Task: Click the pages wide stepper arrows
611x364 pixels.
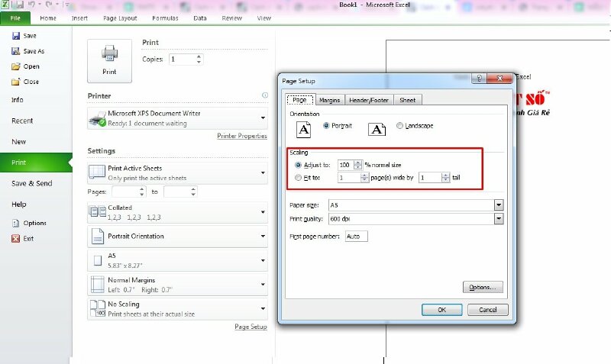Action: 364,178
